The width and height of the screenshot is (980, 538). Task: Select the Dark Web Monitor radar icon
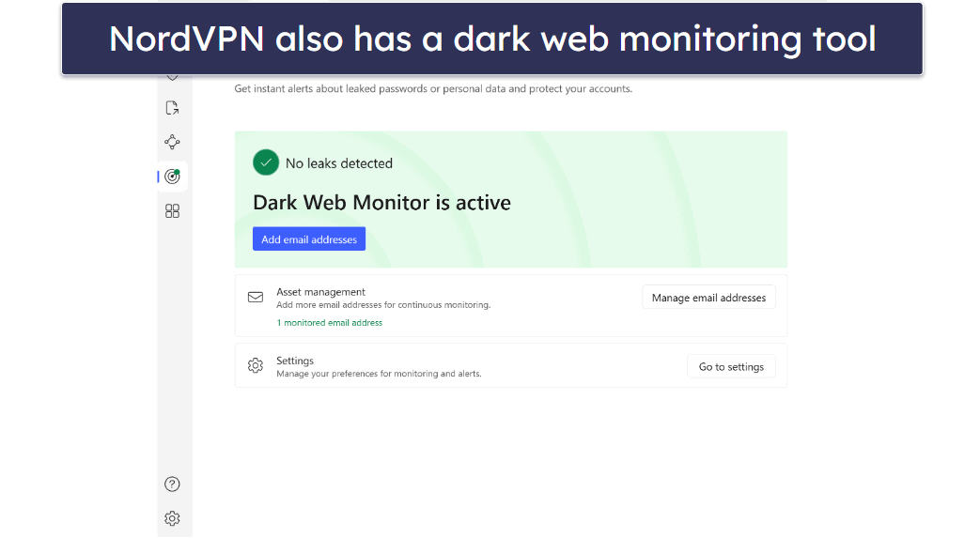(x=172, y=176)
